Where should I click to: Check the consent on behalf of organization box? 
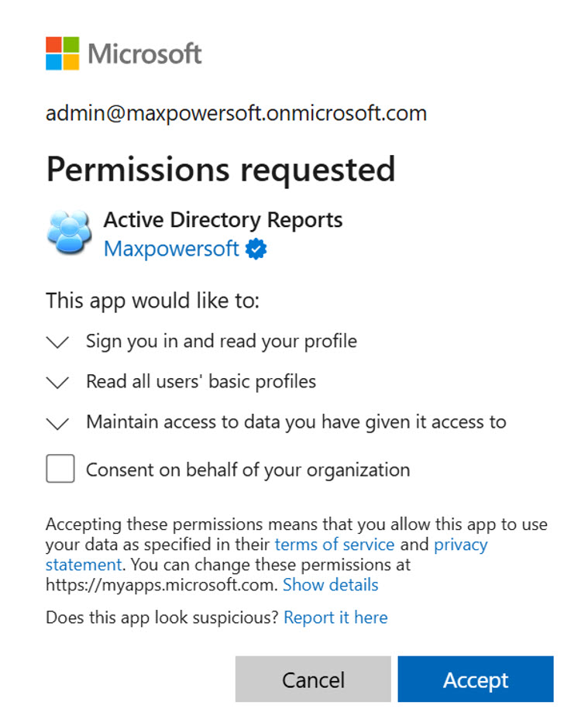(x=60, y=470)
